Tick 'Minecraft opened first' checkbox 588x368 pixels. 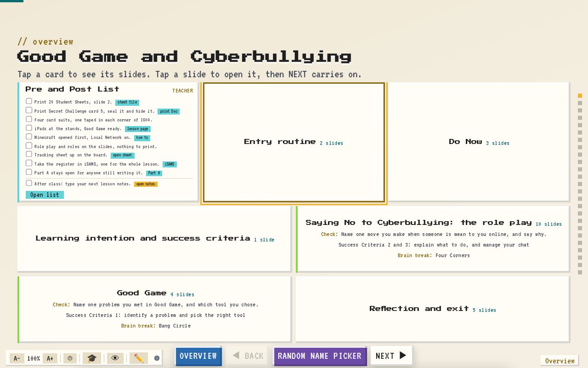(x=29, y=137)
